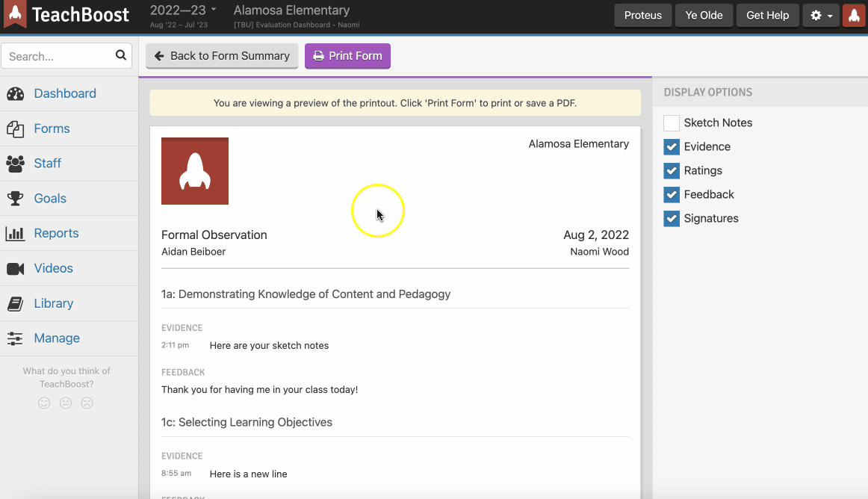Click heading 1a: Demonstrating Knowledge of Content
Screen dimensions: 868x499
click(x=306, y=294)
